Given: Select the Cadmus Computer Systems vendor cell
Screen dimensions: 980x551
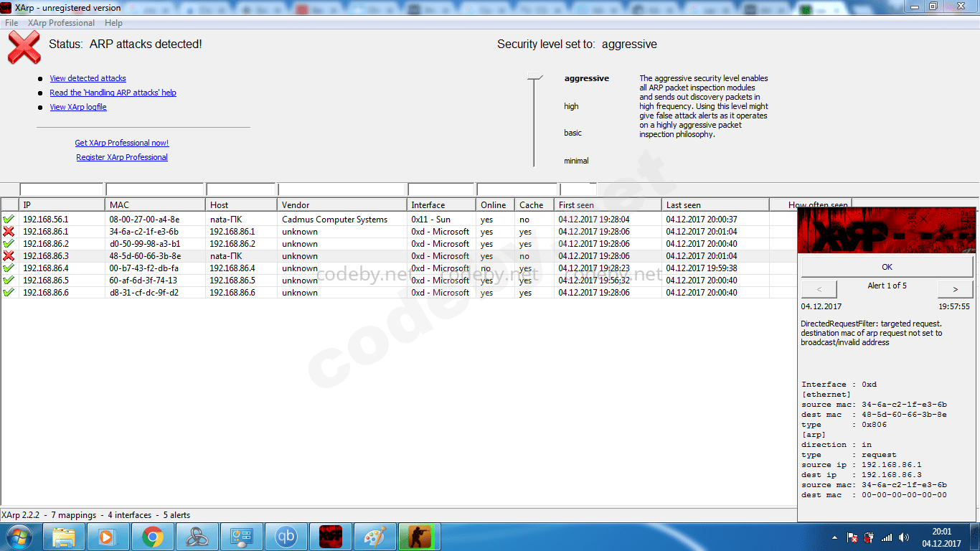Looking at the screenshot, I should click(x=334, y=220).
